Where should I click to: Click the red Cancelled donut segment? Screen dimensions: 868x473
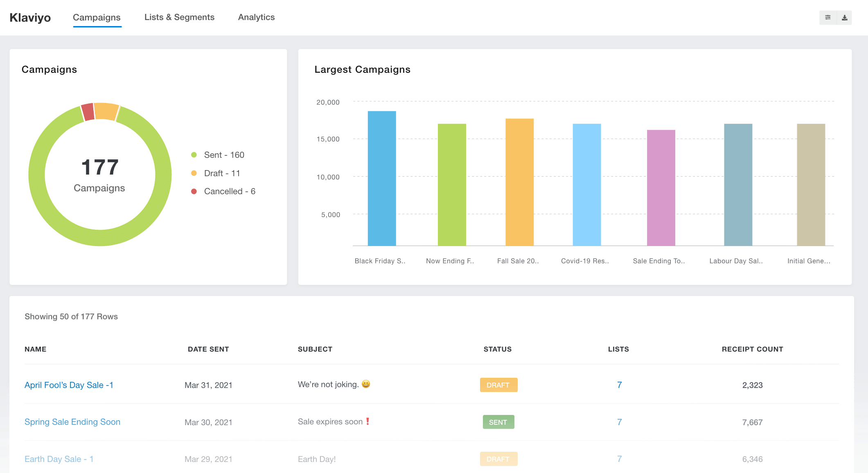point(88,112)
